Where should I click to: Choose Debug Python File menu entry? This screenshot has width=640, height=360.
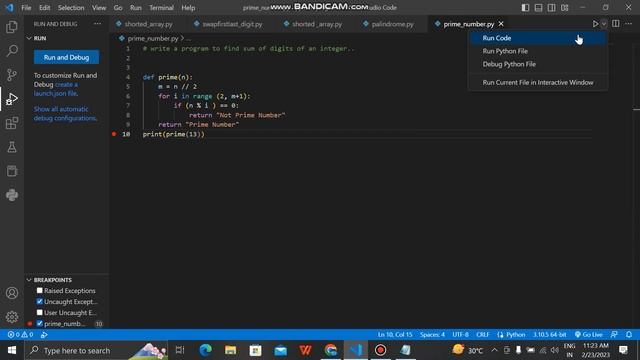click(x=538, y=64)
